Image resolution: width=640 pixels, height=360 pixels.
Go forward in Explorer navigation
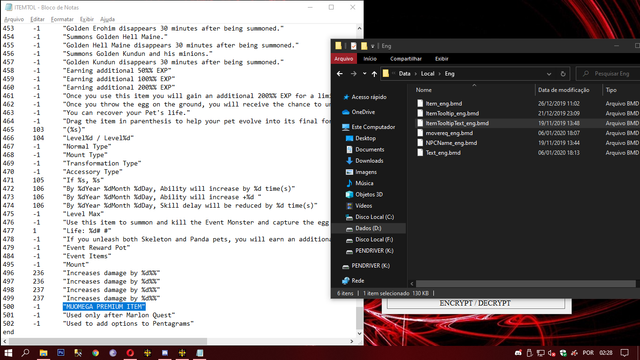tap(353, 73)
